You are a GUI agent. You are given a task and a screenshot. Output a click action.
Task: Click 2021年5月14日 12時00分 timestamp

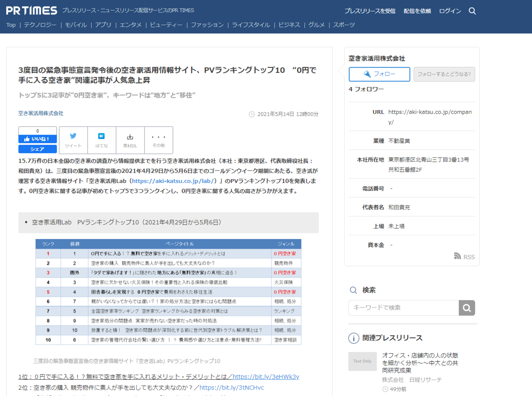(288, 114)
